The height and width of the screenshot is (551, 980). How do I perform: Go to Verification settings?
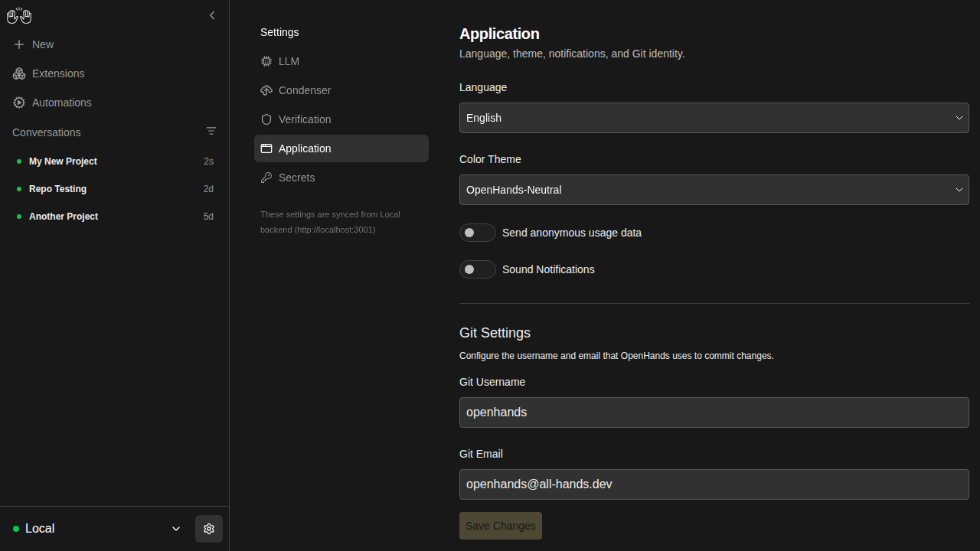coord(341,119)
